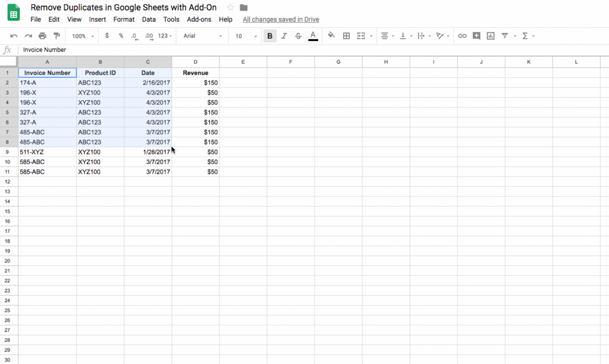609x364 pixels.
Task: Insert a comment
Action: [476, 36]
